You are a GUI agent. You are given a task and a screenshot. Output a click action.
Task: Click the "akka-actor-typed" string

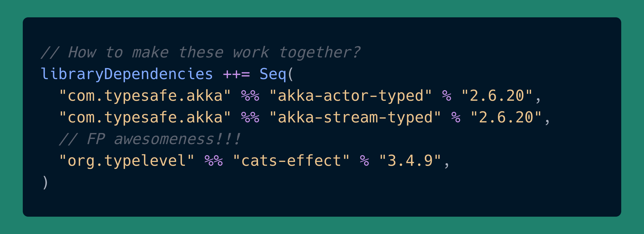350,96
